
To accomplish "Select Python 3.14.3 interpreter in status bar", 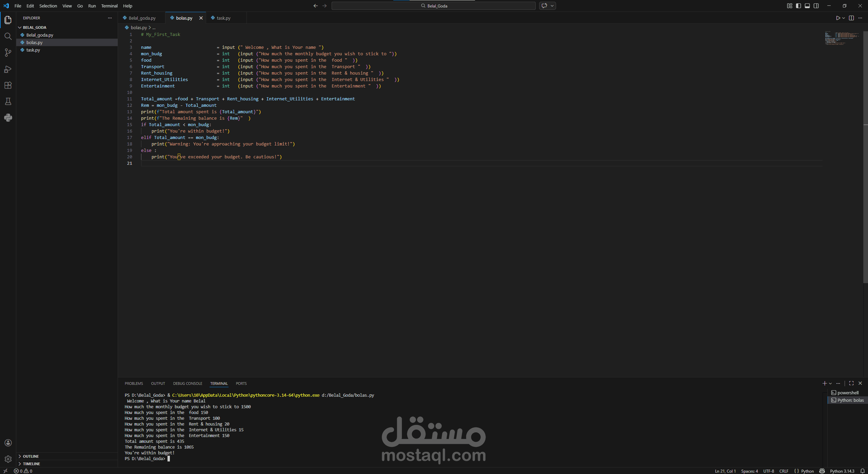I will point(842,471).
